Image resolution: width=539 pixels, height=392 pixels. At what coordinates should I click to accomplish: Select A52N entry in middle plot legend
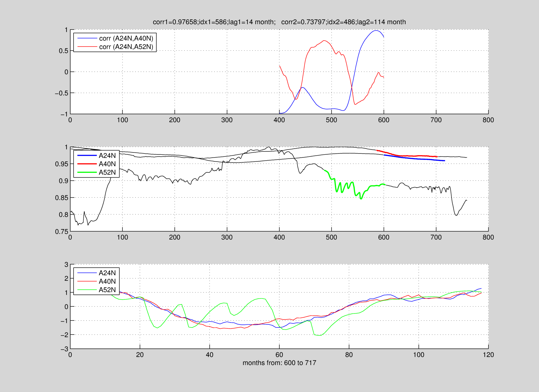(x=107, y=173)
